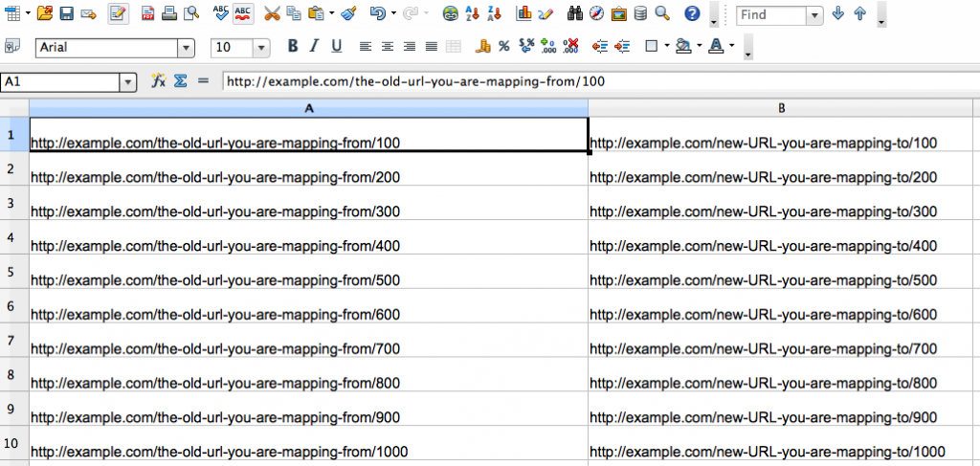
Task: Expand the Undo history arrow
Action: click(x=393, y=13)
